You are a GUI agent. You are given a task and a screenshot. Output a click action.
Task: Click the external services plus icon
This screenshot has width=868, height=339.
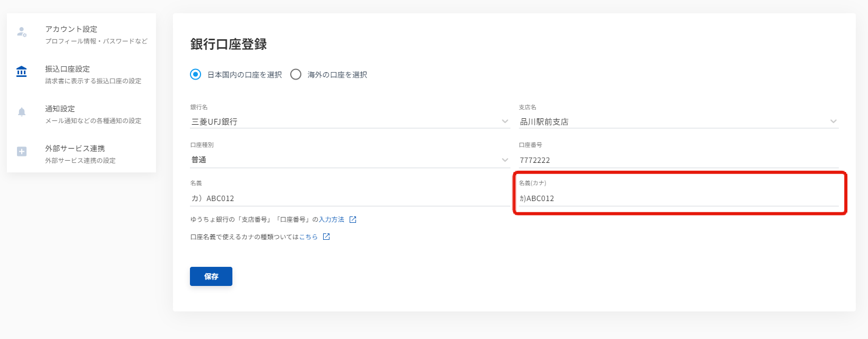pos(22,151)
